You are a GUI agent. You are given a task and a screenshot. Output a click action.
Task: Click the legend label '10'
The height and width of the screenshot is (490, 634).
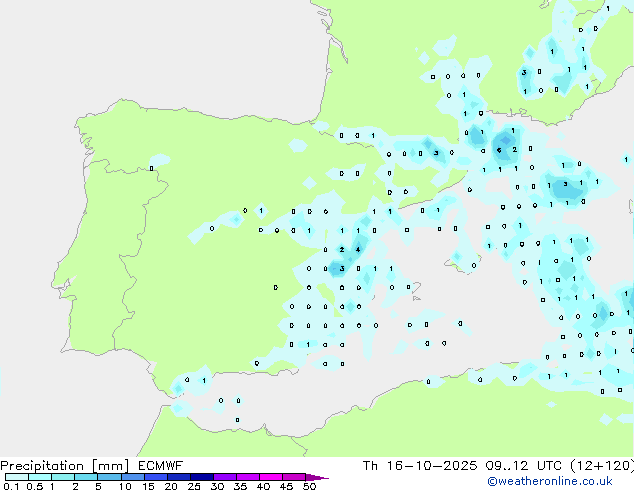125,486
